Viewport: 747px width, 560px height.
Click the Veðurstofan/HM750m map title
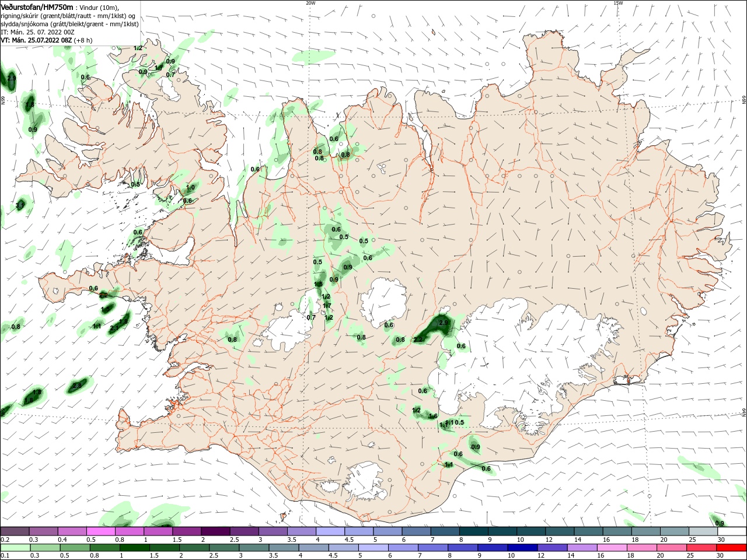pyautogui.click(x=37, y=6)
